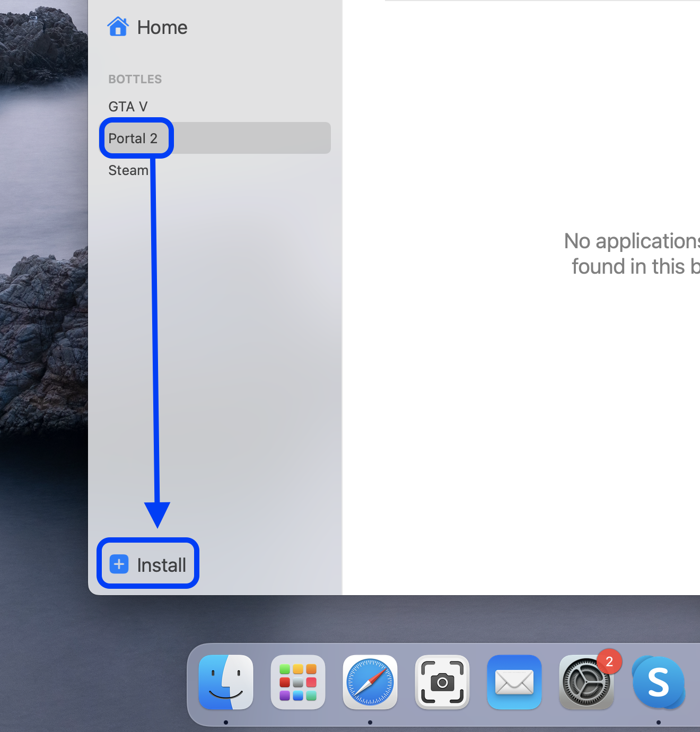Click the Install button

coord(148,564)
